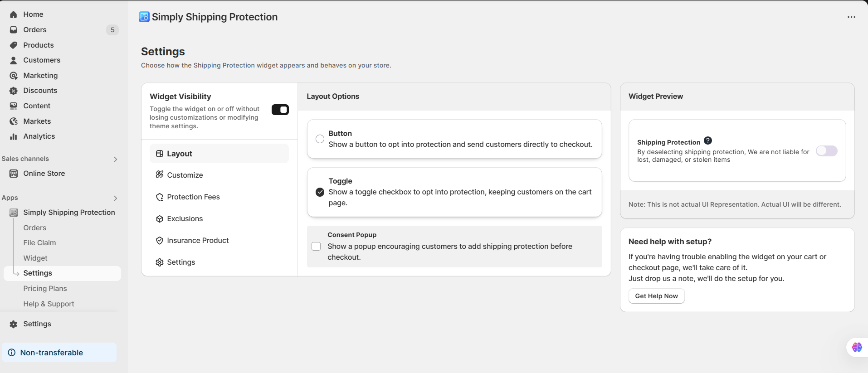Click the Protection Fees shield icon

(x=160, y=197)
